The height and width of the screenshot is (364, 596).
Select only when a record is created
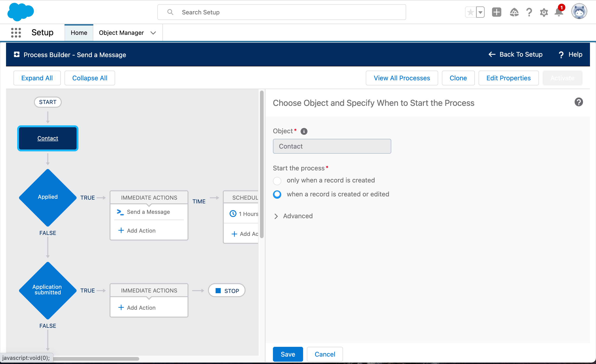tap(277, 181)
